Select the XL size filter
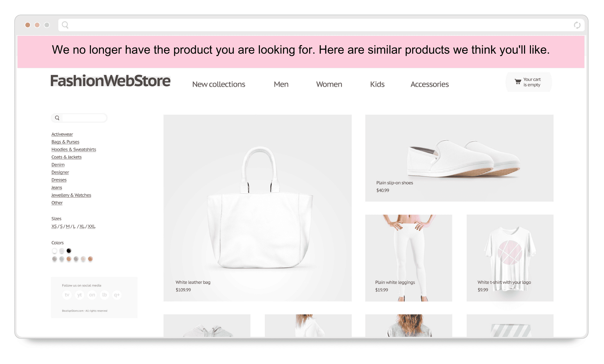The image size is (604, 364). pyautogui.click(x=81, y=226)
